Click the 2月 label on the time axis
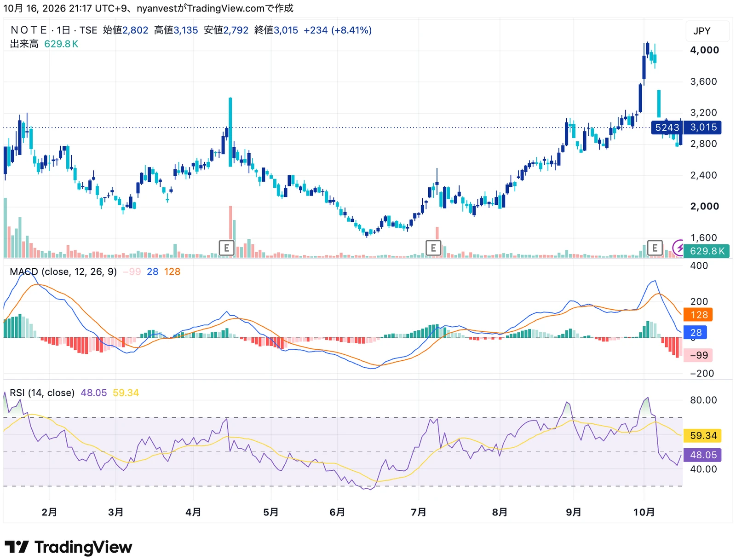The height and width of the screenshot is (560, 736). pyautogui.click(x=49, y=512)
